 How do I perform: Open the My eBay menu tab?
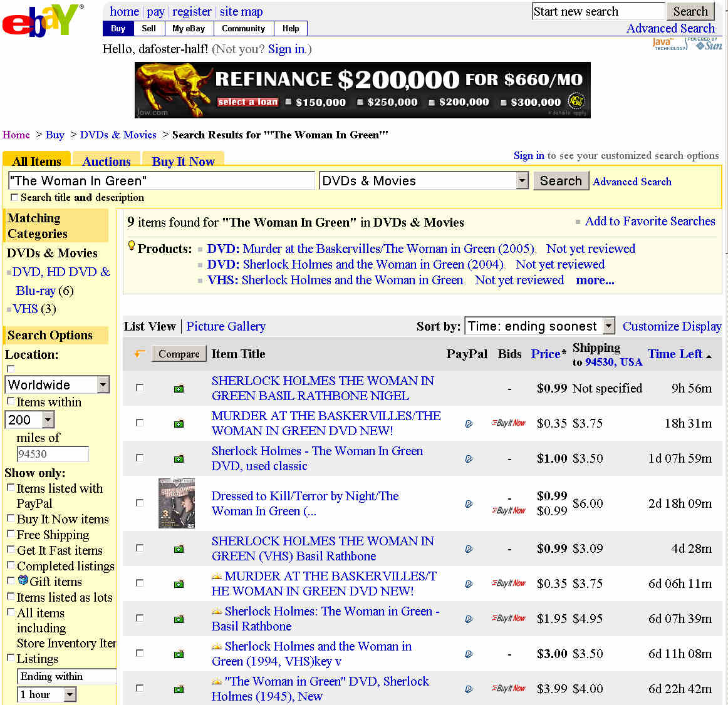[189, 28]
